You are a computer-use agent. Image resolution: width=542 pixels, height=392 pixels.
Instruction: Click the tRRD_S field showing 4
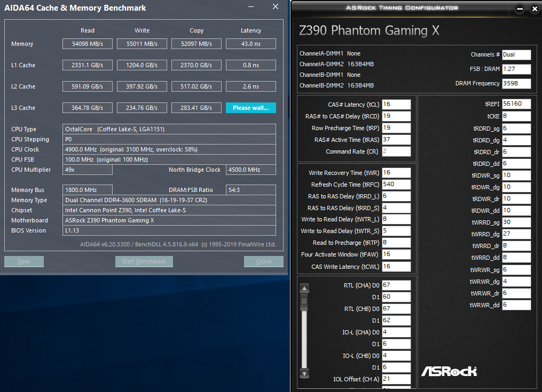[396, 208]
